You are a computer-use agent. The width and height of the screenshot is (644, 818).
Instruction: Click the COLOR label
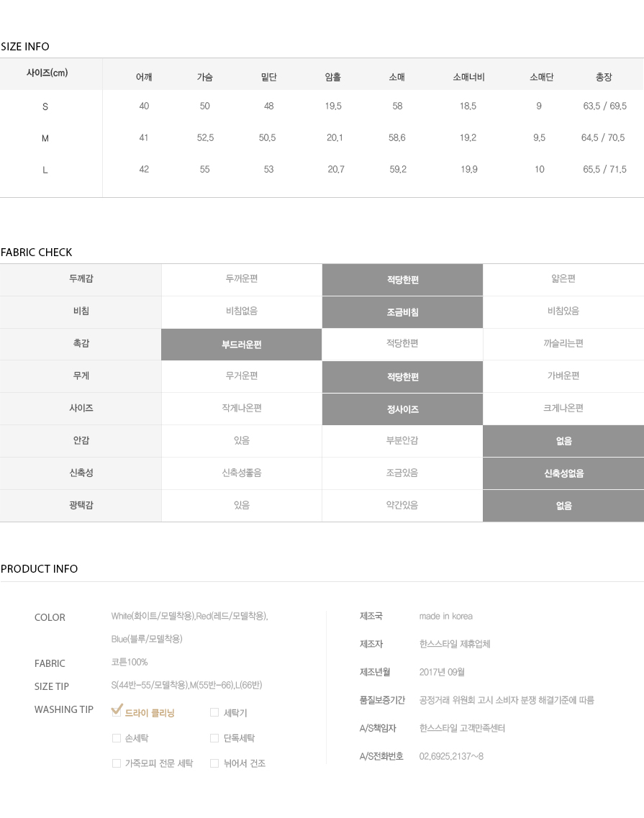point(50,617)
